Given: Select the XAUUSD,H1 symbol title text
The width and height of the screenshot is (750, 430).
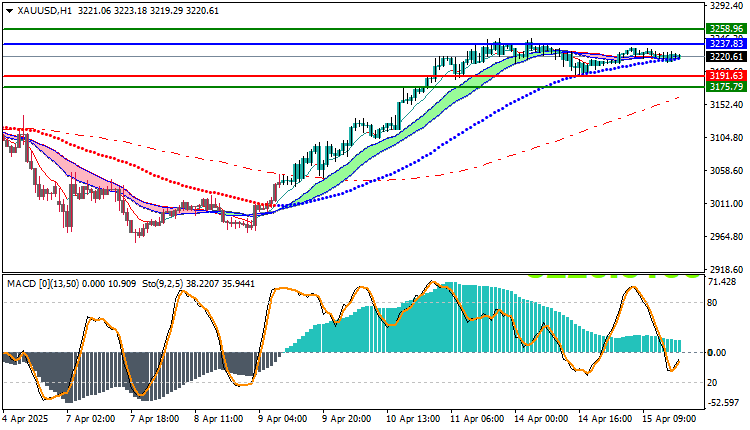Looking at the screenshot, I should coord(44,11).
